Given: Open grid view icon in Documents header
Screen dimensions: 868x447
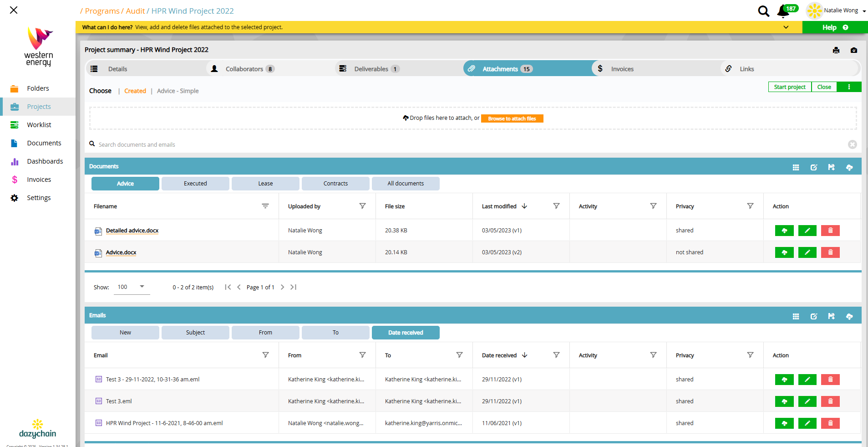Looking at the screenshot, I should point(796,167).
